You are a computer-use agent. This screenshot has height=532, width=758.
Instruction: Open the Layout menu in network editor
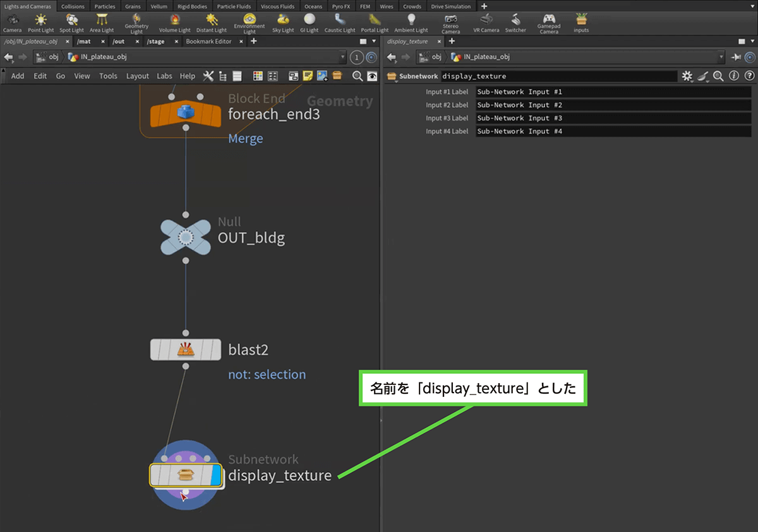click(137, 76)
